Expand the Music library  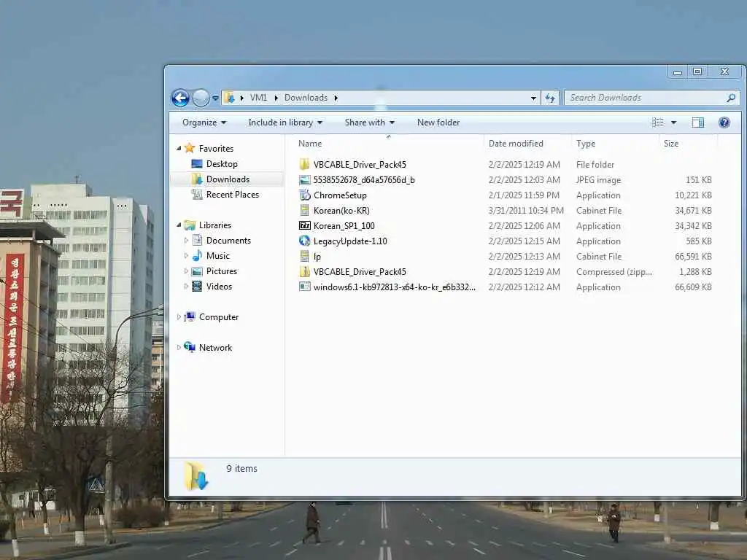click(186, 256)
